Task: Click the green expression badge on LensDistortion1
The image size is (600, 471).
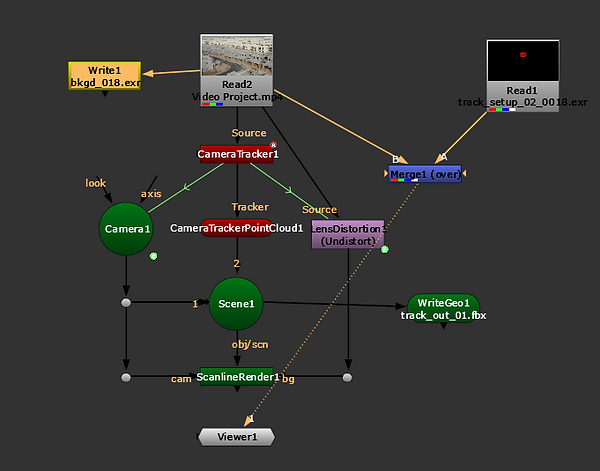Action: pyautogui.click(x=385, y=249)
